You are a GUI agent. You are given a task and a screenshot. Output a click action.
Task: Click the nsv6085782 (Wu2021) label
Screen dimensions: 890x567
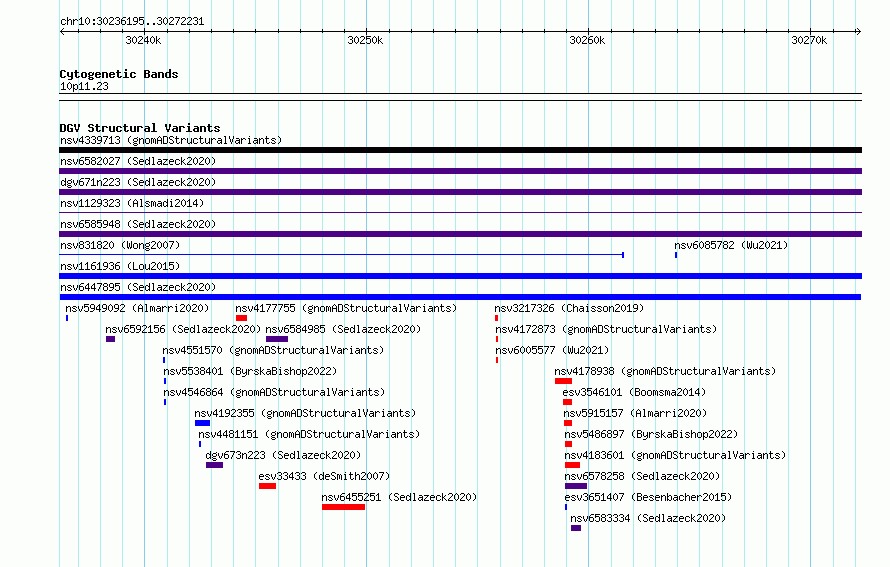tap(731, 245)
